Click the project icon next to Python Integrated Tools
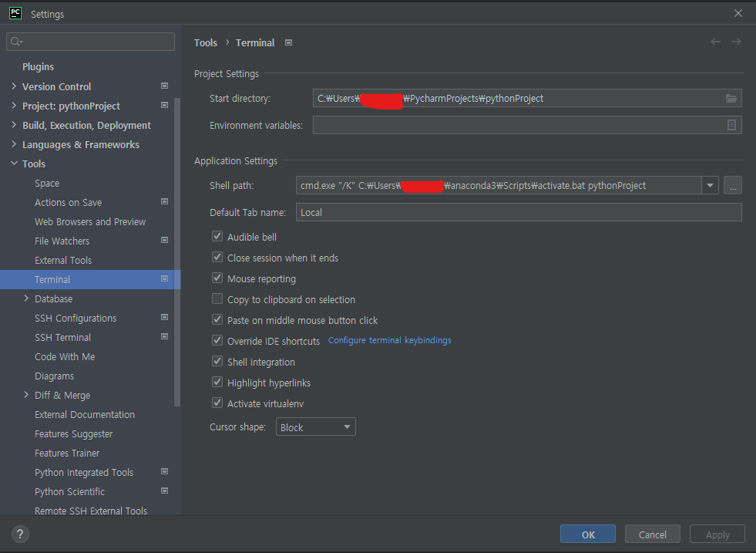 click(164, 471)
